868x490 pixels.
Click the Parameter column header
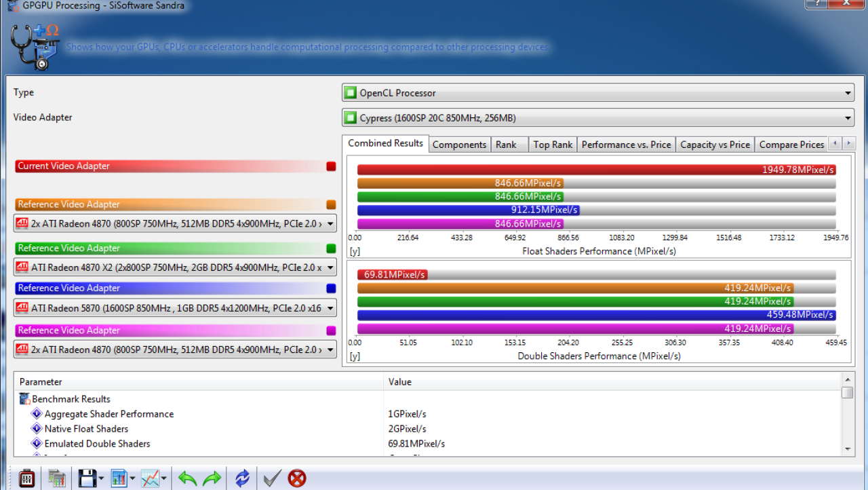pyautogui.click(x=199, y=382)
